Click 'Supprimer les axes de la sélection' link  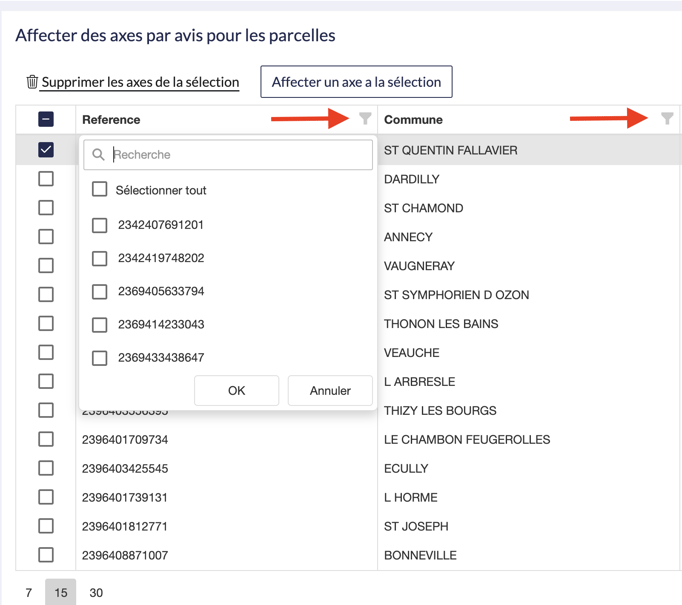coord(140,82)
